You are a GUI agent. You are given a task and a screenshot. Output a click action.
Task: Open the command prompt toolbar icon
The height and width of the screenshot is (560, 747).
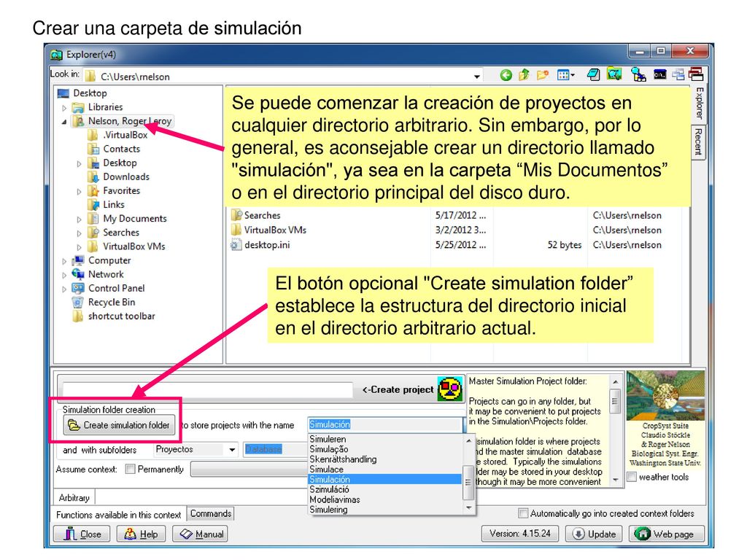pos(659,74)
